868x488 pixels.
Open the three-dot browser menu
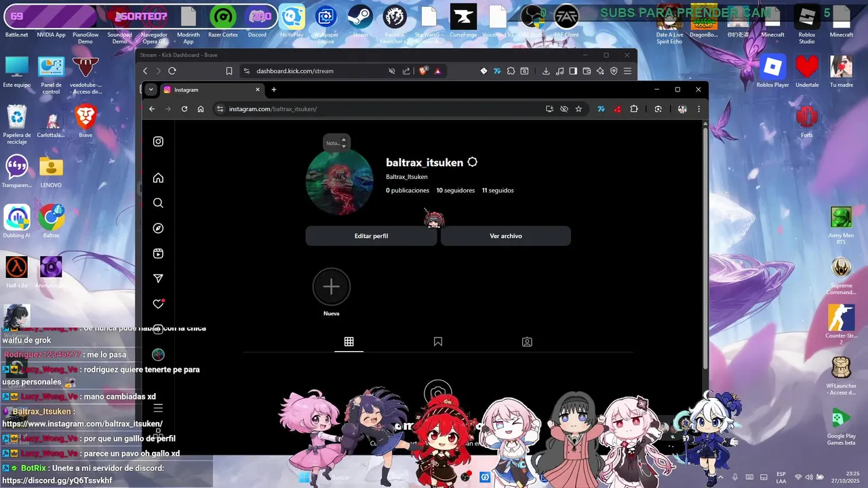point(698,108)
